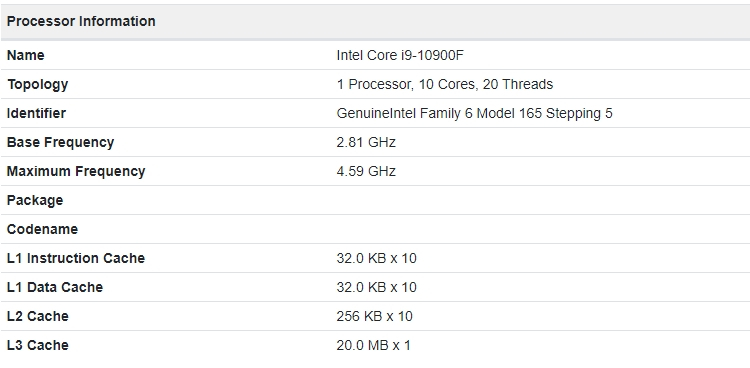Click the 4.59 GHz value
The width and height of the screenshot is (750, 368).
(x=366, y=171)
